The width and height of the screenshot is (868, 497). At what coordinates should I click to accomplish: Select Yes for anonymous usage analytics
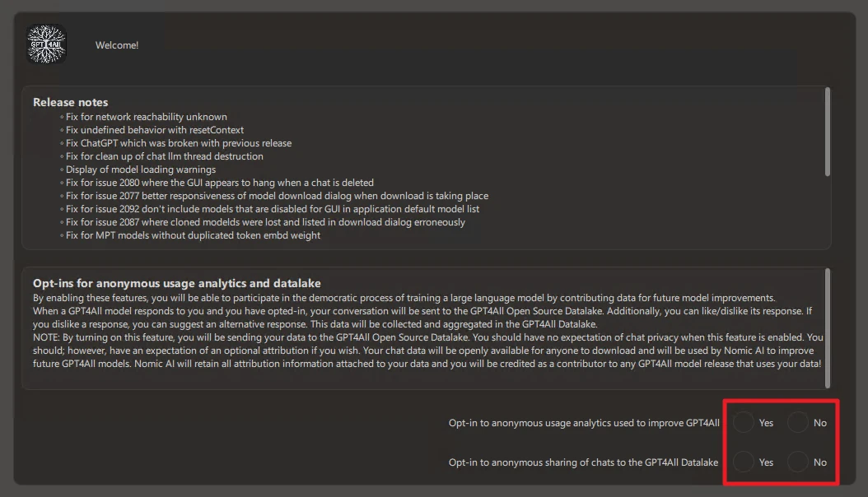(745, 422)
